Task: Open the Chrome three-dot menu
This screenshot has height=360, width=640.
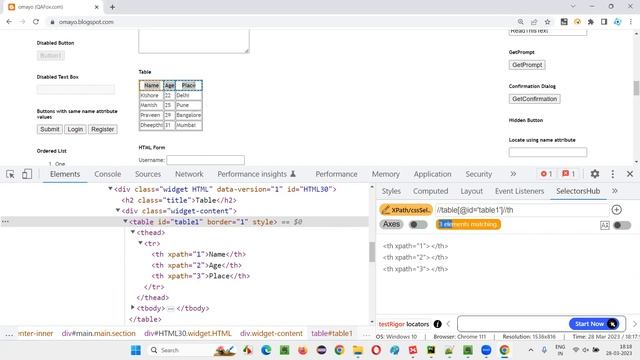Action: click(x=631, y=22)
